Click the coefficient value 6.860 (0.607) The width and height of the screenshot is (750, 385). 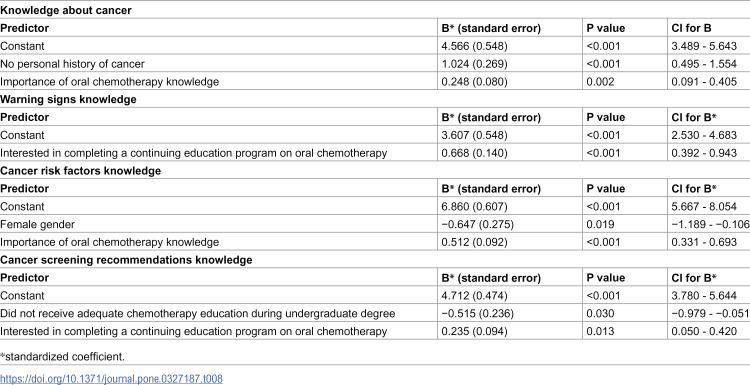(x=474, y=207)
